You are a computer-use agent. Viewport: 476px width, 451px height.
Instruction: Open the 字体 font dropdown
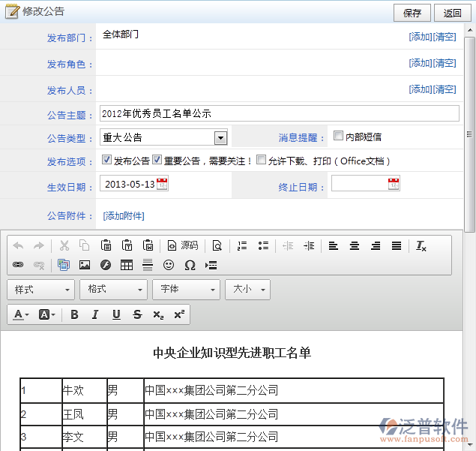(x=186, y=289)
